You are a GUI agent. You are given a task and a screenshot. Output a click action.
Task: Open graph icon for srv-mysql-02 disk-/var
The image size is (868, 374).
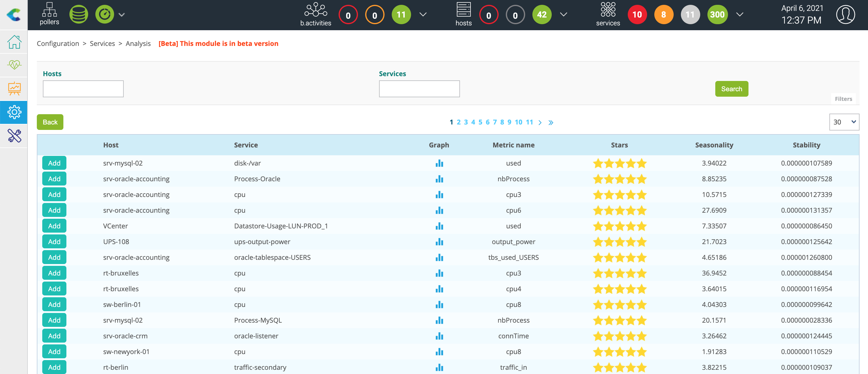pyautogui.click(x=439, y=163)
